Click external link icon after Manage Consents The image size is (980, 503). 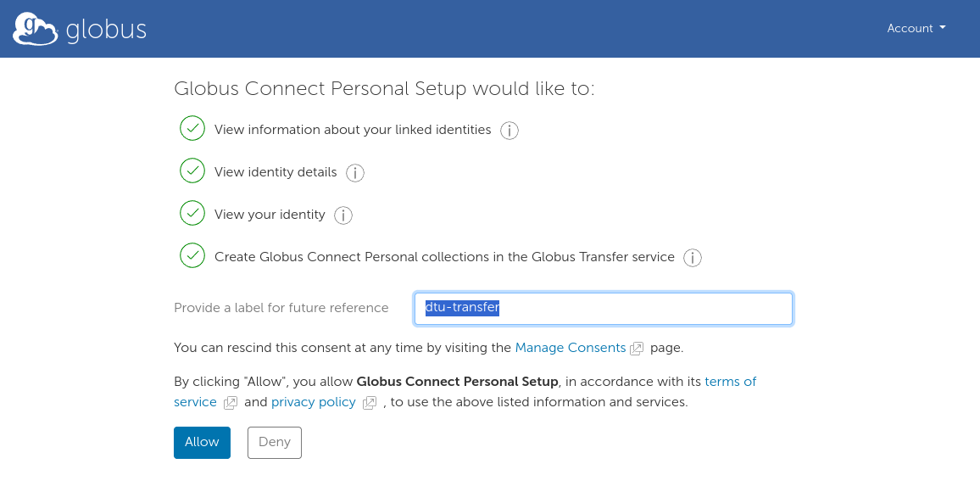tap(637, 349)
